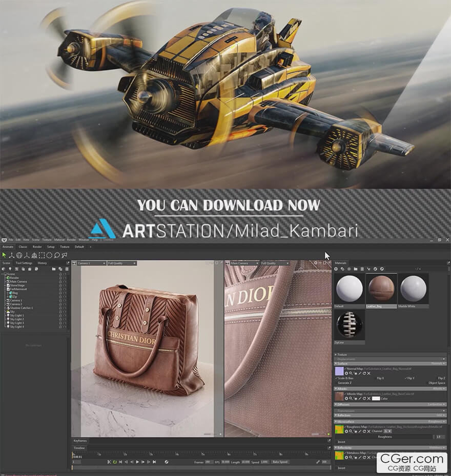Open the History tab
This screenshot has width=451, height=476.
(42, 263)
